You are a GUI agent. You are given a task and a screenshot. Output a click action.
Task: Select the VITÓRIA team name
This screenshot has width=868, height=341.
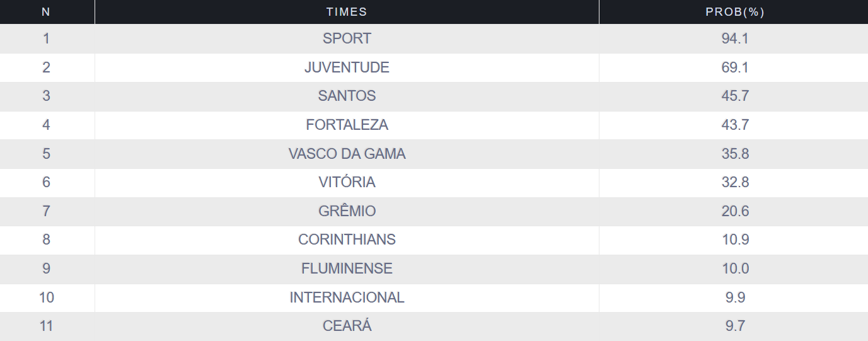(x=347, y=182)
